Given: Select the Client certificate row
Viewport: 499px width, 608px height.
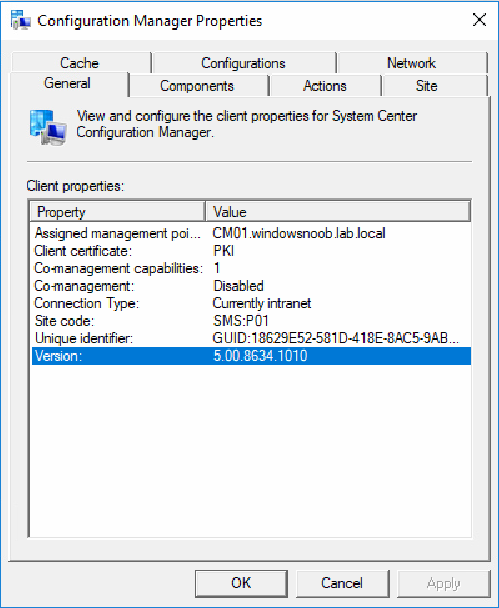Looking at the screenshot, I should [251, 251].
